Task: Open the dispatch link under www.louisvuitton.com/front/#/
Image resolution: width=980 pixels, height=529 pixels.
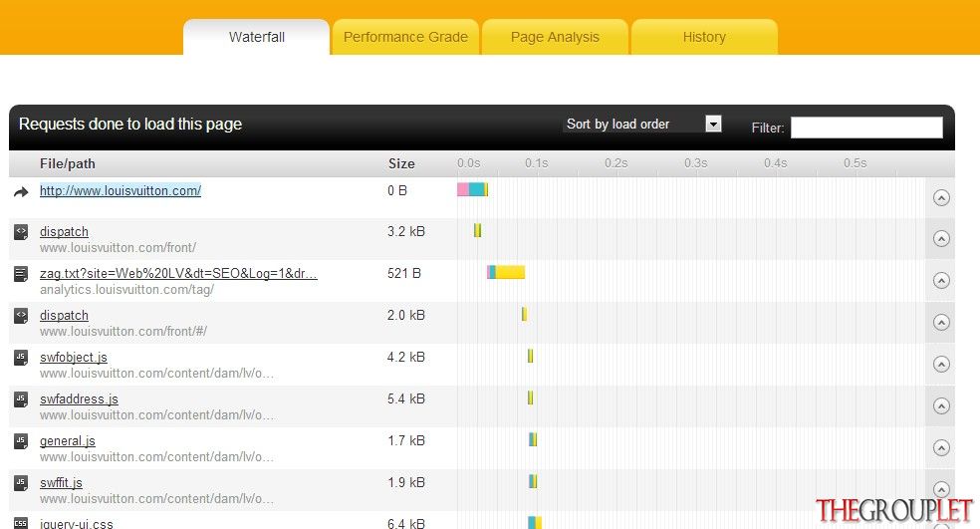Action: [64, 315]
